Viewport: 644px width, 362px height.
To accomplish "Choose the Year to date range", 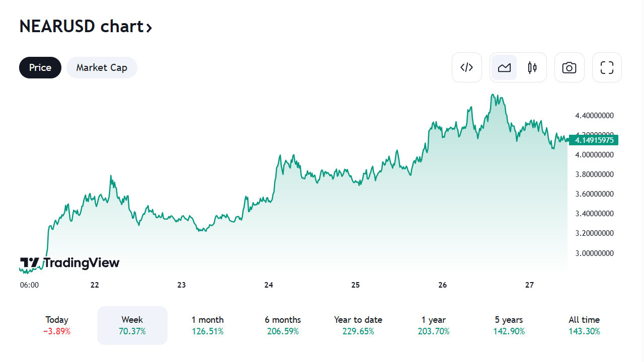I will point(358,325).
